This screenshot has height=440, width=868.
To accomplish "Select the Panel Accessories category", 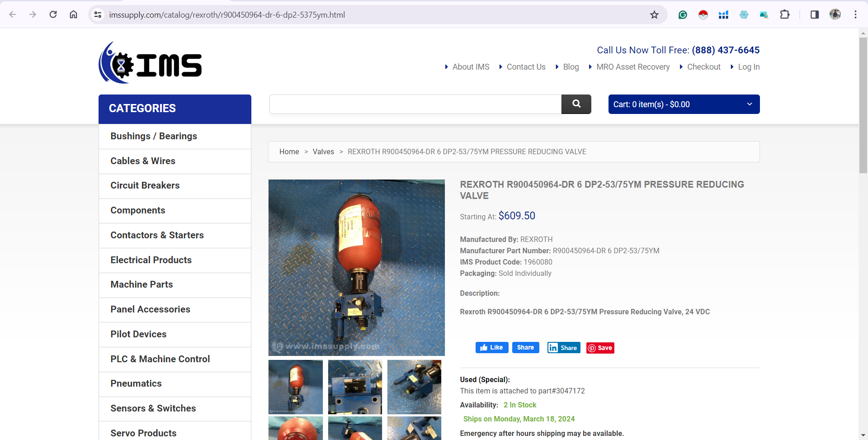I will (175, 309).
